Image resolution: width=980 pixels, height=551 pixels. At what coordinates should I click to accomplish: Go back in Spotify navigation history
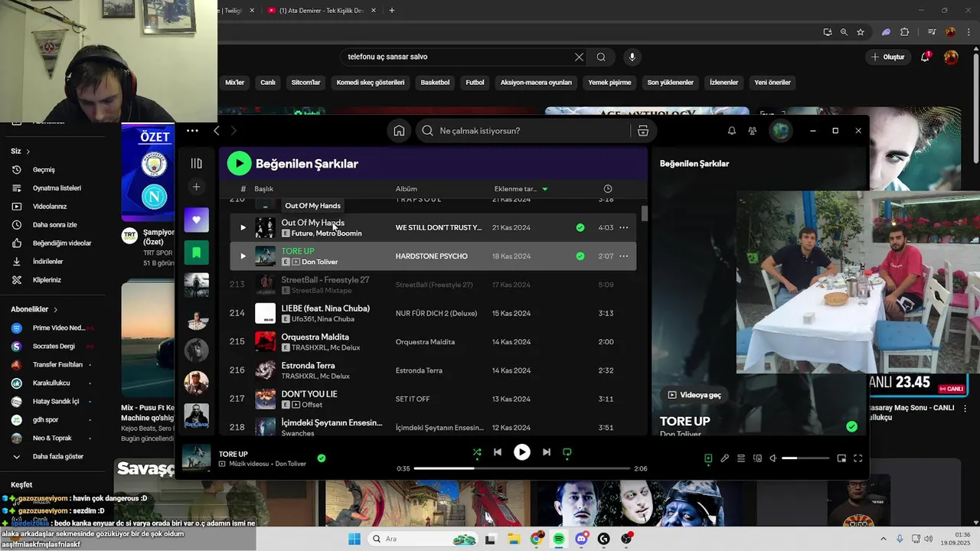[217, 131]
